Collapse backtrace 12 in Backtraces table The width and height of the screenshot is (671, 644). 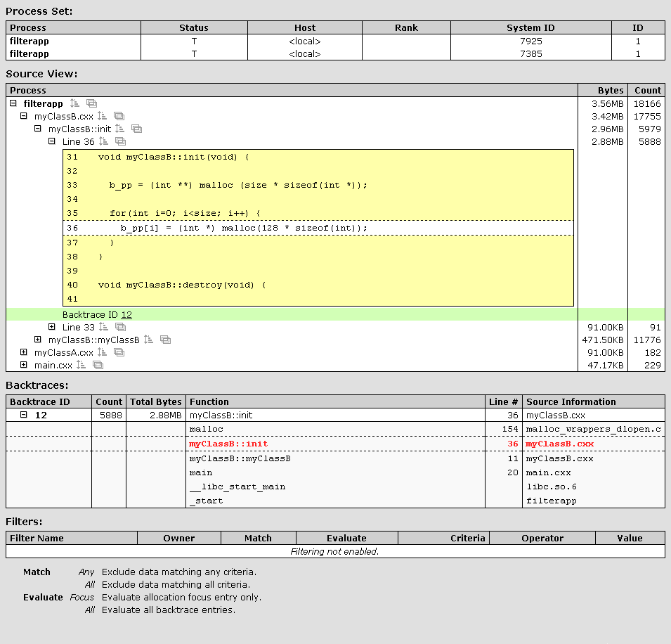[x=24, y=415]
